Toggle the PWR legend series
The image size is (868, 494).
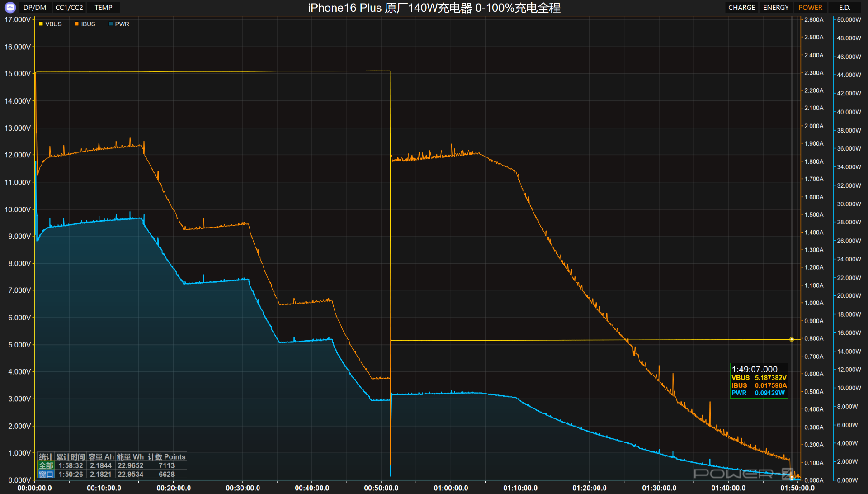pos(119,24)
